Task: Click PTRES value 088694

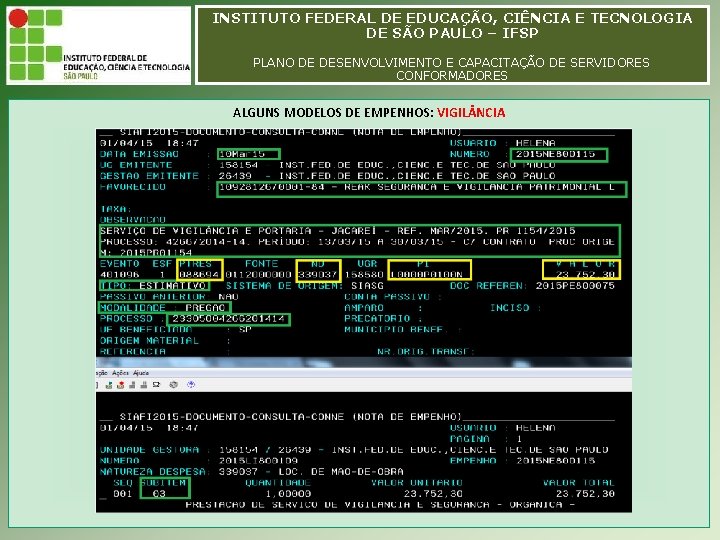Action: click(199, 275)
